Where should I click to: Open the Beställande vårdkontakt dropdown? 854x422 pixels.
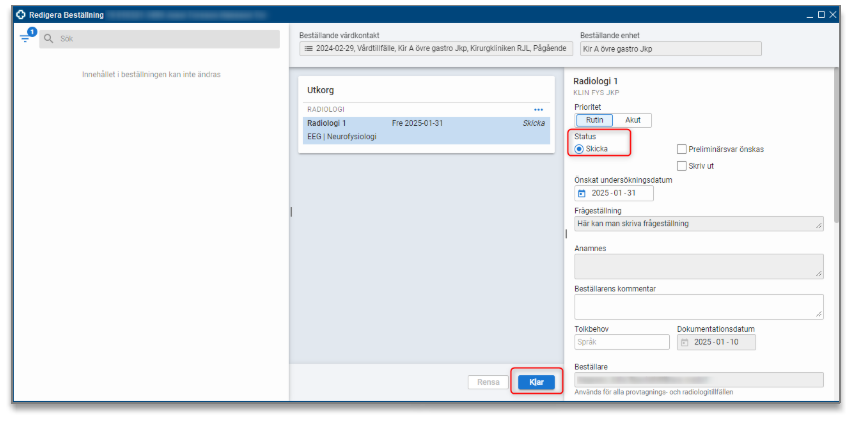pos(436,48)
